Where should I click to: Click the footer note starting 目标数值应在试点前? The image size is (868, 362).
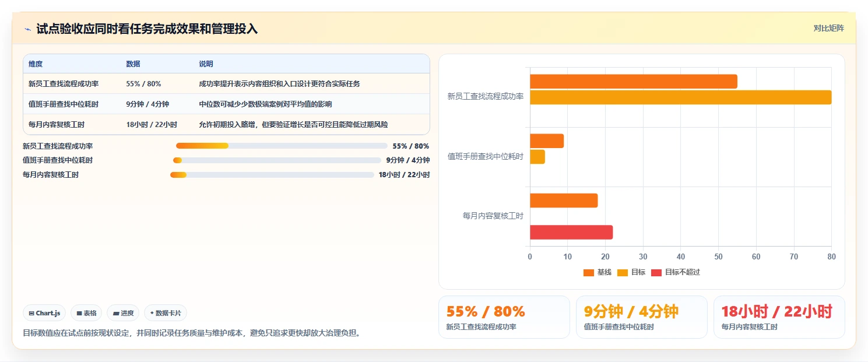[191, 333]
